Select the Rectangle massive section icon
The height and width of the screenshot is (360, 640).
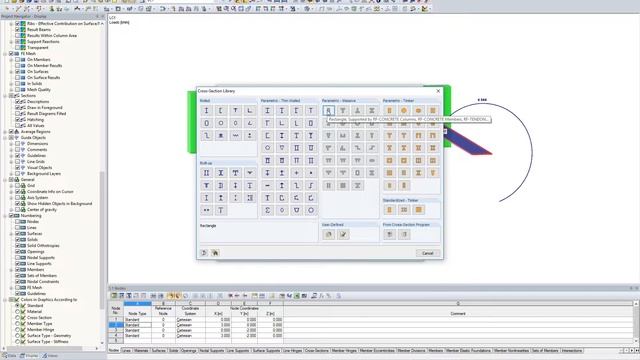tap(329, 110)
